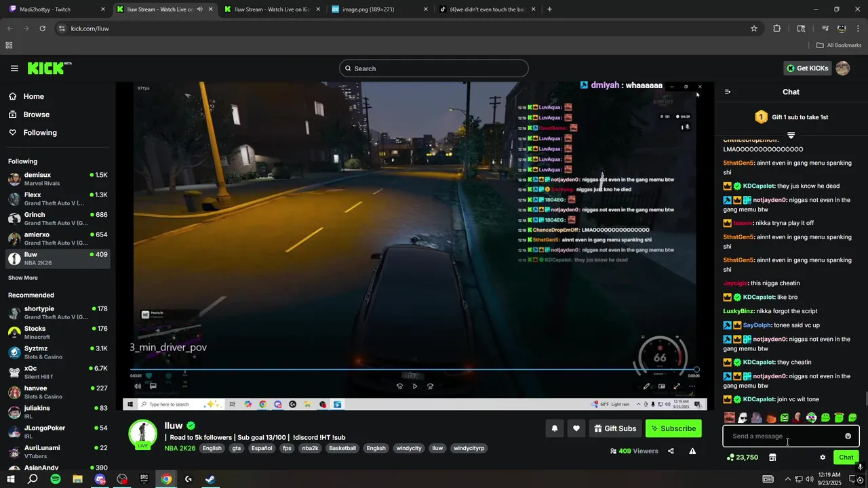Report stream with warning icon
The height and width of the screenshot is (488, 868).
click(x=692, y=451)
